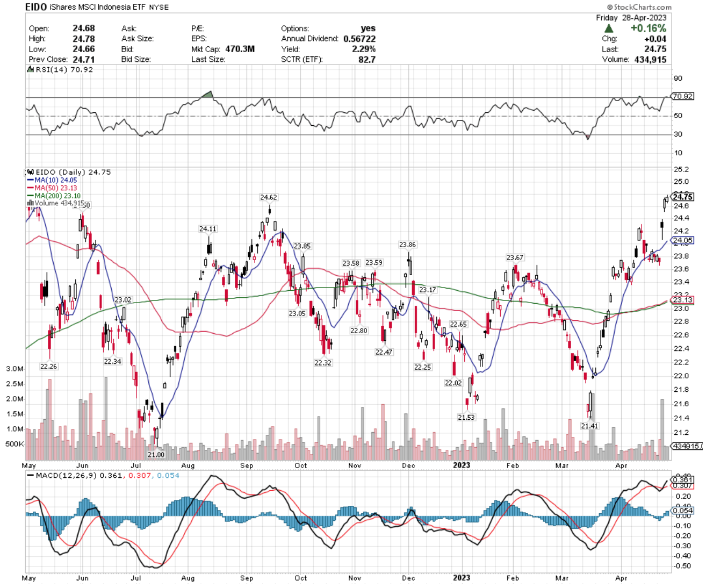Click the 22.02 price low label
706x588 pixels.
click(453, 383)
